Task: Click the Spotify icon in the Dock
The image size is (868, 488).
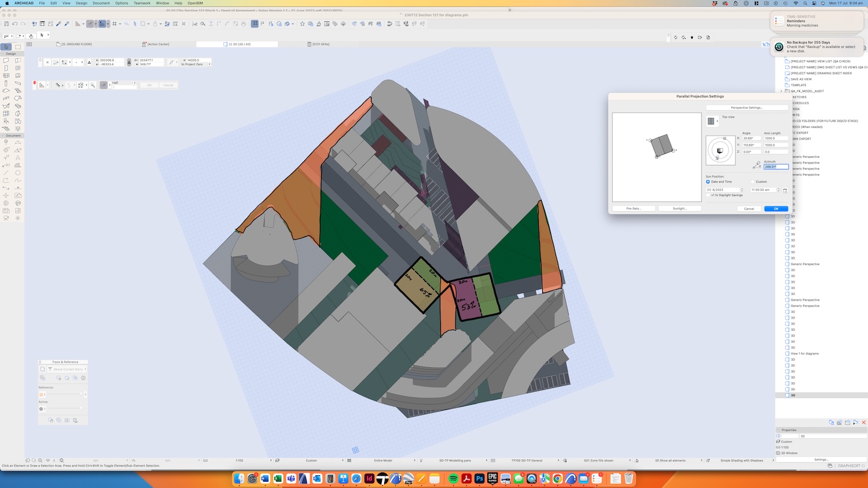Action: [453, 479]
